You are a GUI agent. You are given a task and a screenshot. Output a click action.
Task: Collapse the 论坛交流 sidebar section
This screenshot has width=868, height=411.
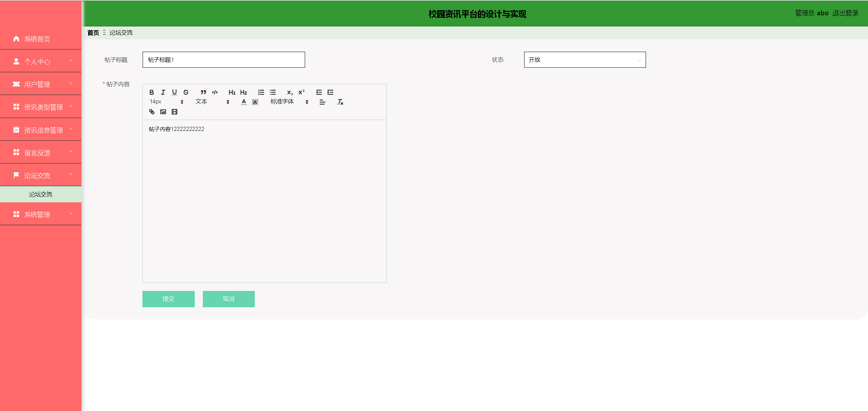tap(41, 175)
